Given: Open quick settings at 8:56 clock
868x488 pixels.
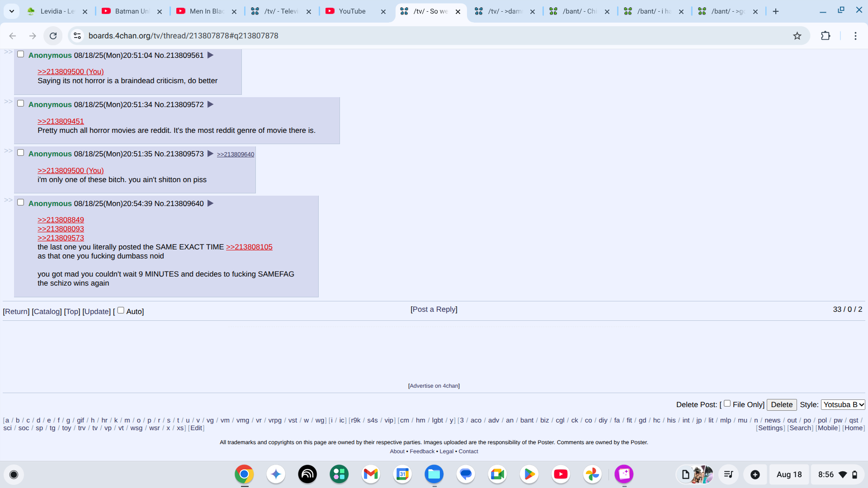Looking at the screenshot, I should click(837, 474).
